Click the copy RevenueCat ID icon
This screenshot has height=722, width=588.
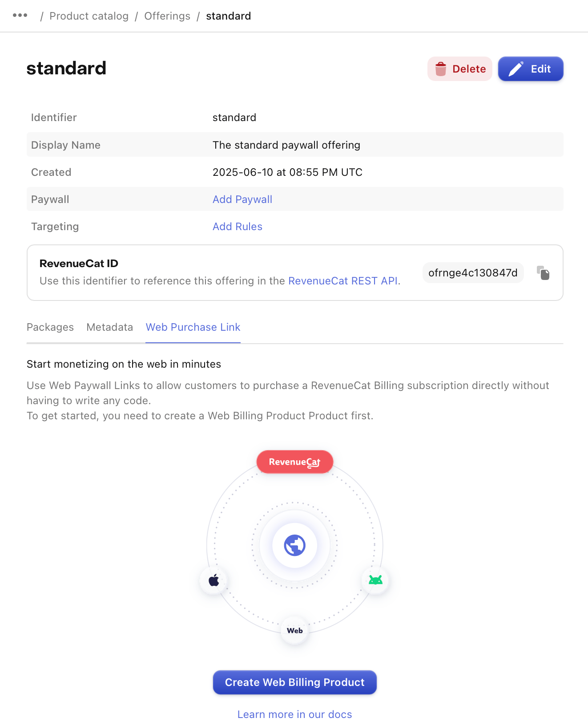pos(543,273)
